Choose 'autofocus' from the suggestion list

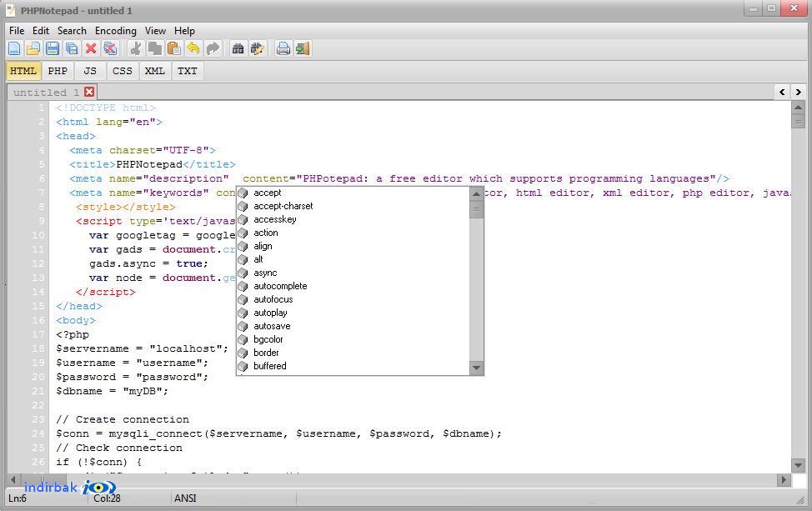(353, 300)
